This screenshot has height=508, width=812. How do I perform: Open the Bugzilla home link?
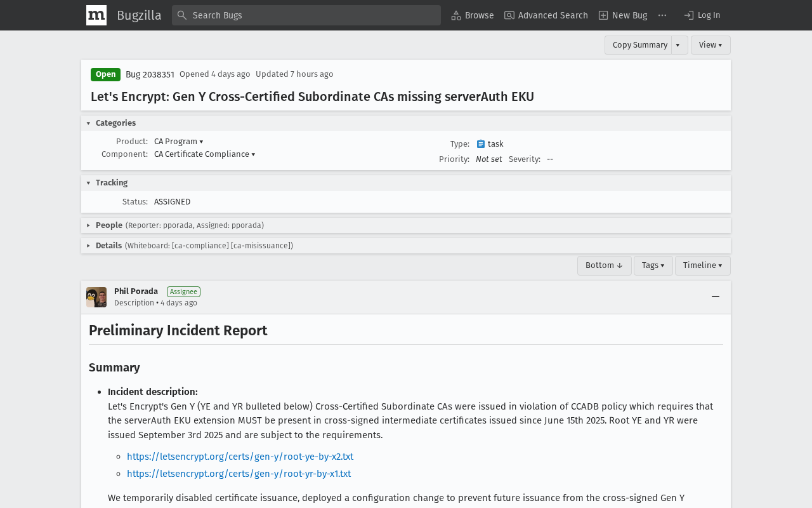pyautogui.click(x=139, y=15)
